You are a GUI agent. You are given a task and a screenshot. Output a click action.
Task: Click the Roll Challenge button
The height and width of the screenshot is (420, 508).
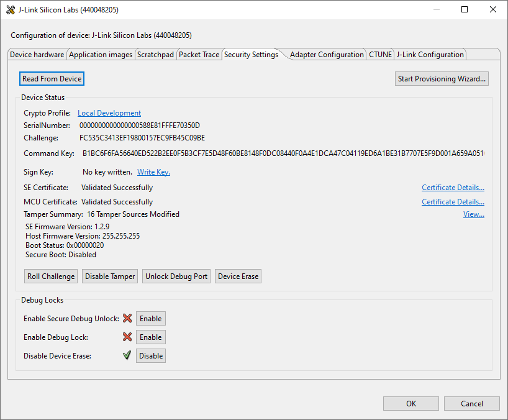50,276
